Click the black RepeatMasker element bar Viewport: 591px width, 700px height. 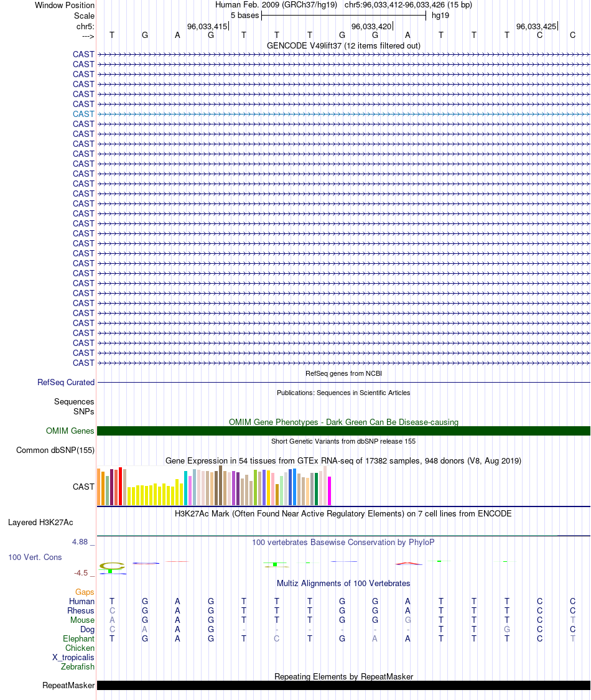click(x=343, y=686)
